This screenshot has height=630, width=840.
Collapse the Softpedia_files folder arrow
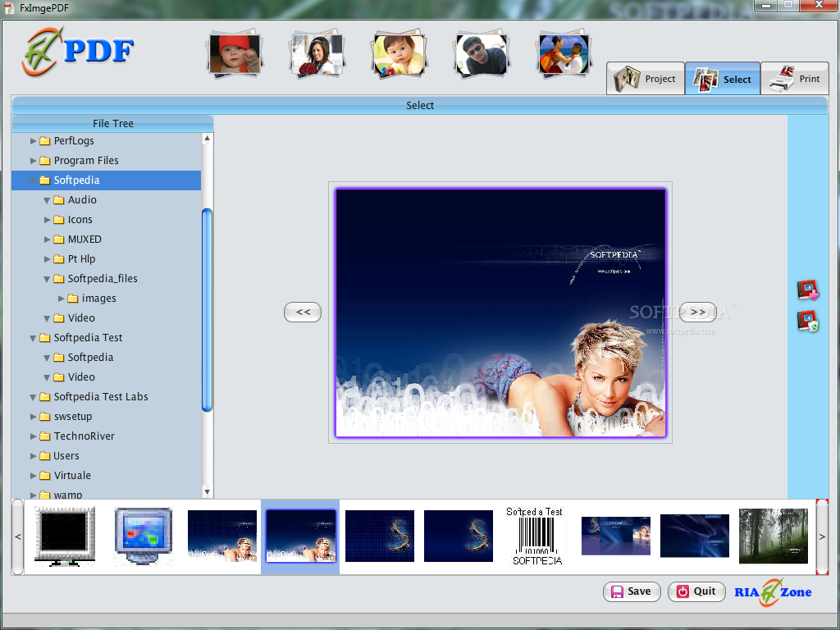point(47,279)
